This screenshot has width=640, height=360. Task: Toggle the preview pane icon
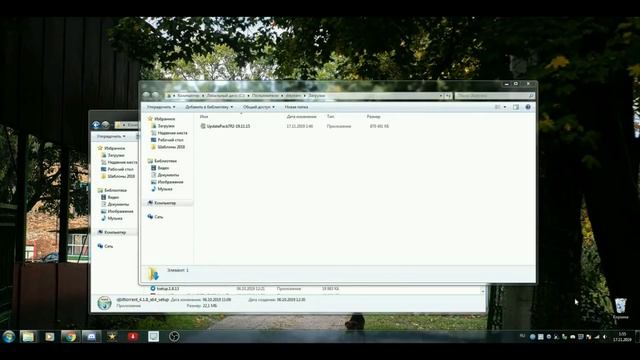click(x=516, y=107)
